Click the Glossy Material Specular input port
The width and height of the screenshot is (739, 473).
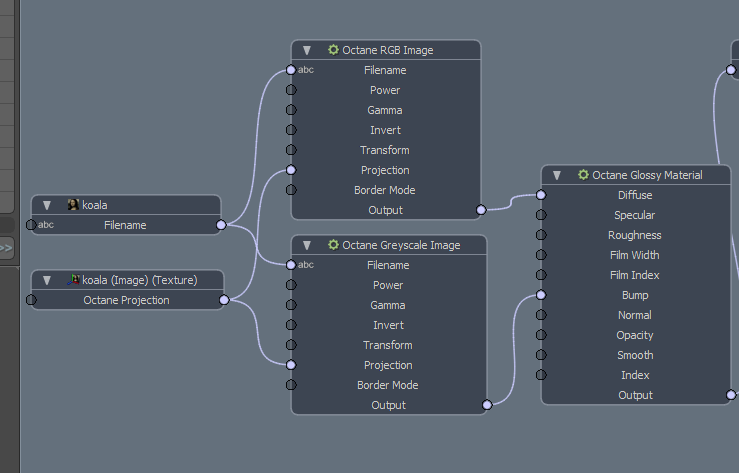pyautogui.click(x=541, y=215)
